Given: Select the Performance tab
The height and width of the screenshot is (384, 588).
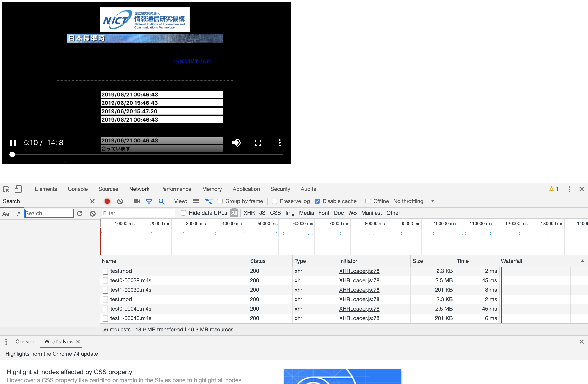Looking at the screenshot, I should click(176, 189).
